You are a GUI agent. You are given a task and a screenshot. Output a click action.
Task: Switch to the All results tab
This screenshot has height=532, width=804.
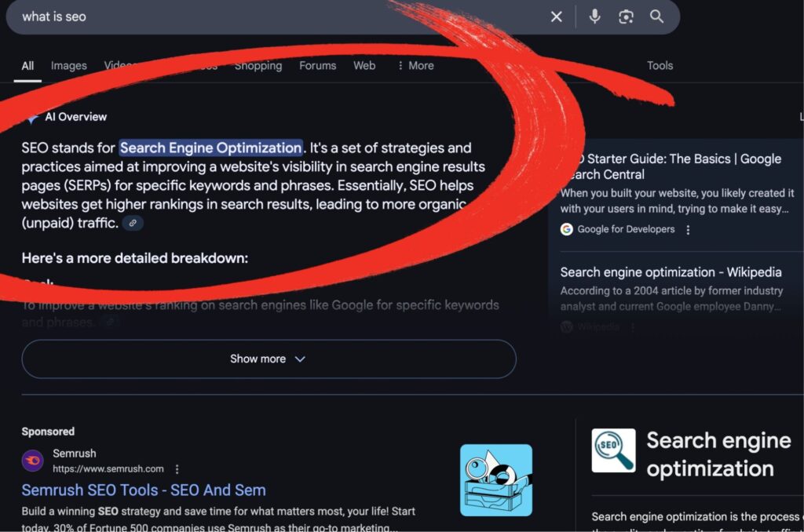coord(27,66)
